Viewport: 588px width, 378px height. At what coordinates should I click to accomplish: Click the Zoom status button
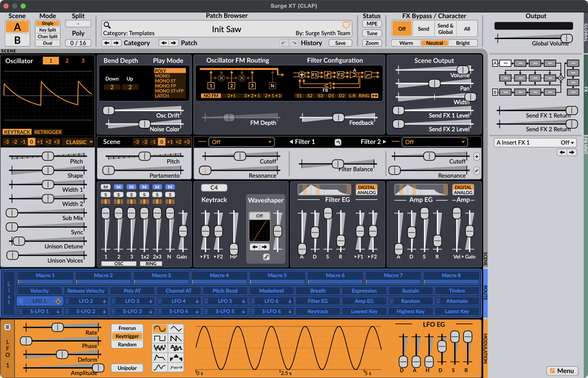pos(372,43)
